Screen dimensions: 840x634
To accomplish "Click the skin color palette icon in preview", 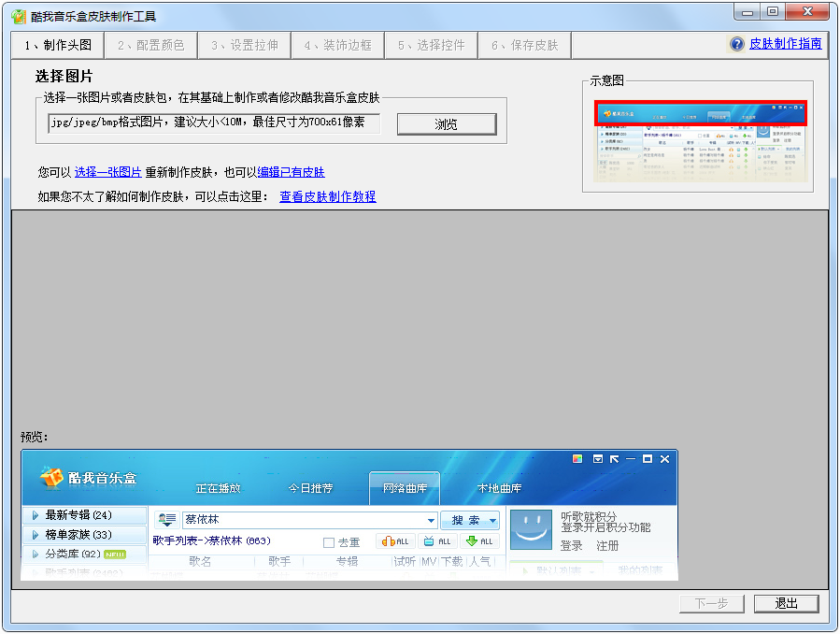I will coord(577,459).
